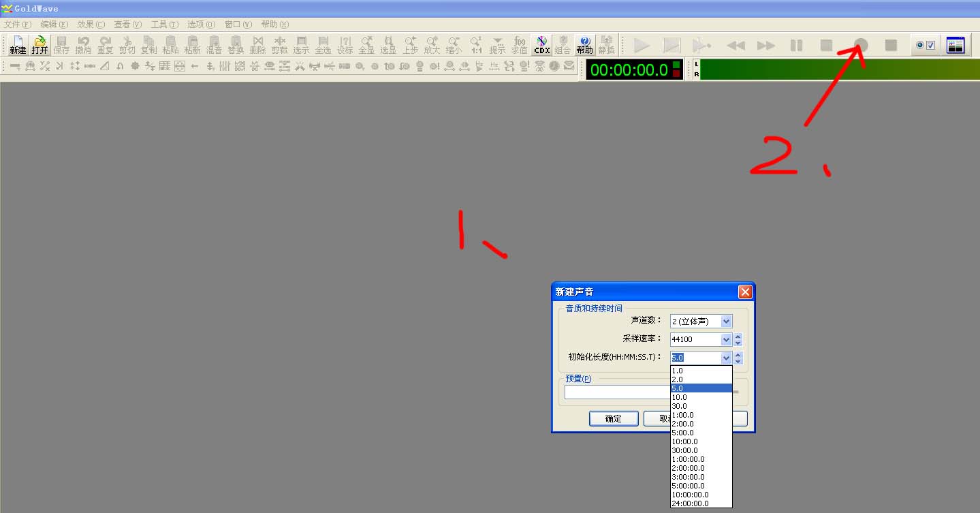Screen dimensions: 980x513
Task: Open the control properties window icon
Action: pyautogui.click(x=956, y=46)
